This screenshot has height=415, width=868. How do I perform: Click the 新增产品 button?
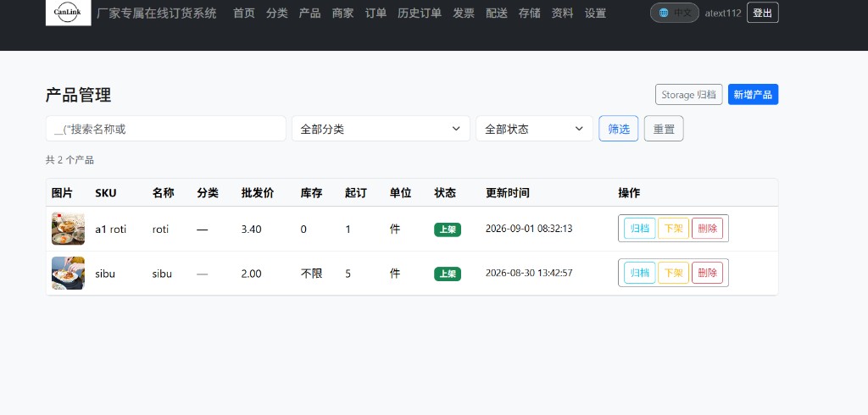point(753,95)
